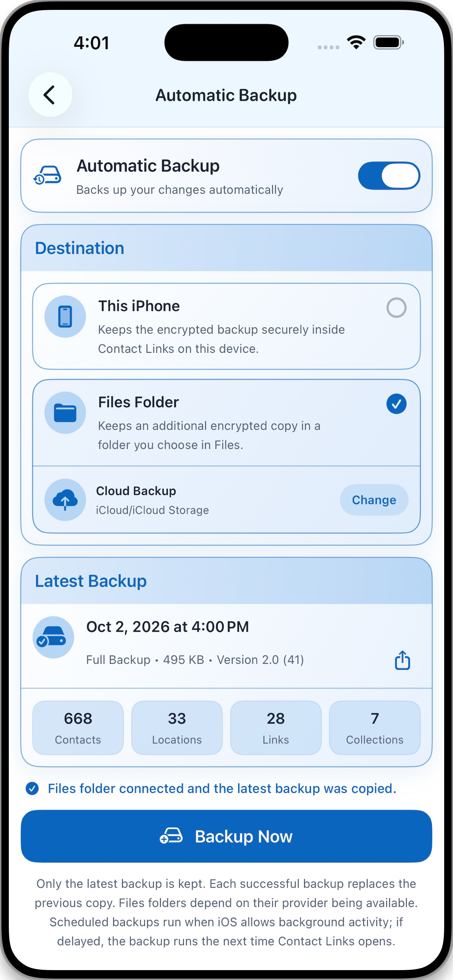Tap the latest backup drive checkmark icon
The image size is (453, 980).
[x=53, y=637]
